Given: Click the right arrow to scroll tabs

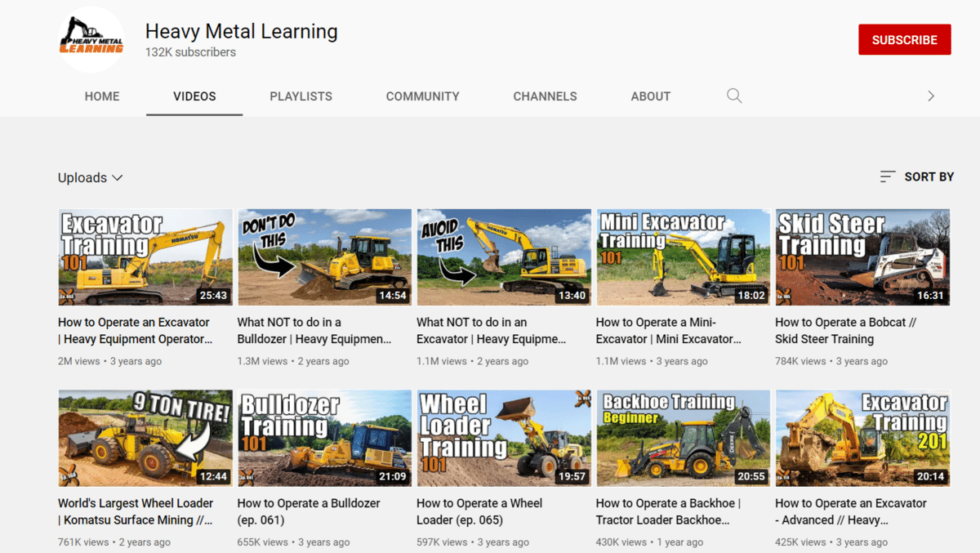Looking at the screenshot, I should 930,96.
